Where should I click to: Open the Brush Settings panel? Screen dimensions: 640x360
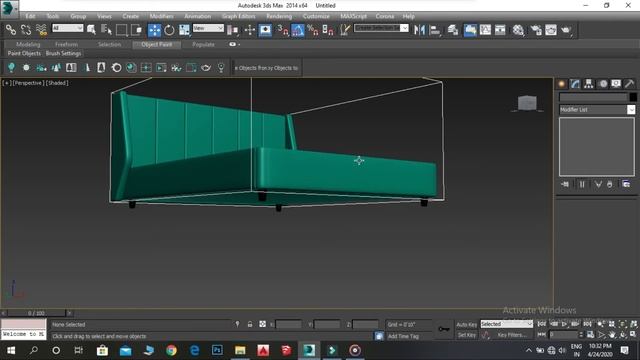[x=63, y=53]
